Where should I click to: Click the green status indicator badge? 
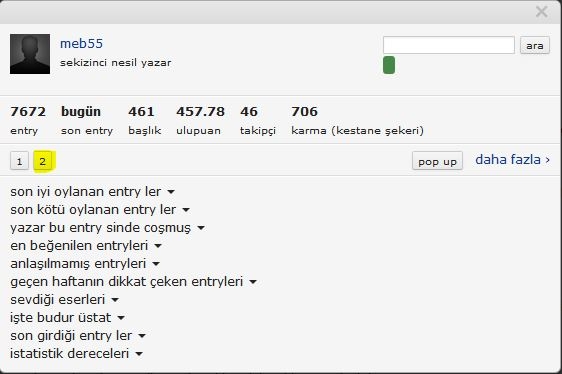point(389,65)
